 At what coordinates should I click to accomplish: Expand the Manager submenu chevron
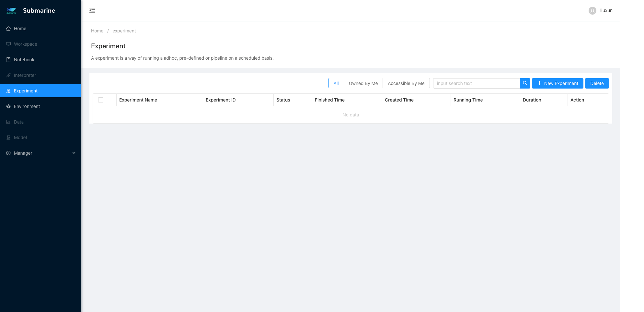74,153
